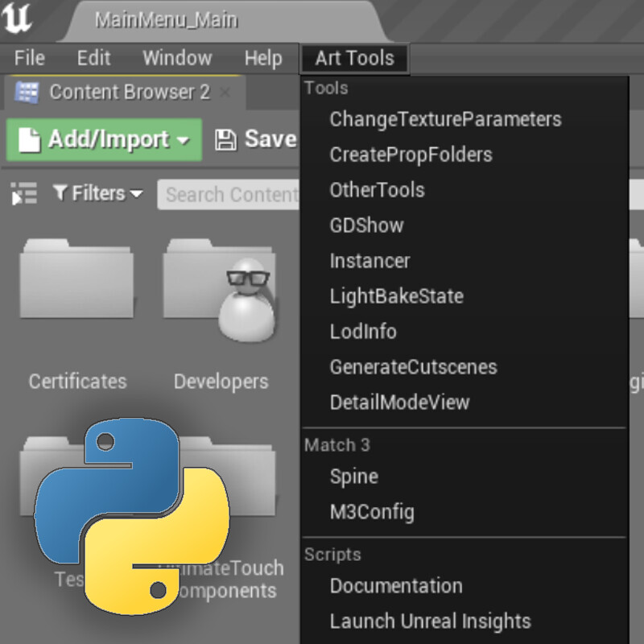Run Launch Unreal Insights

430,621
